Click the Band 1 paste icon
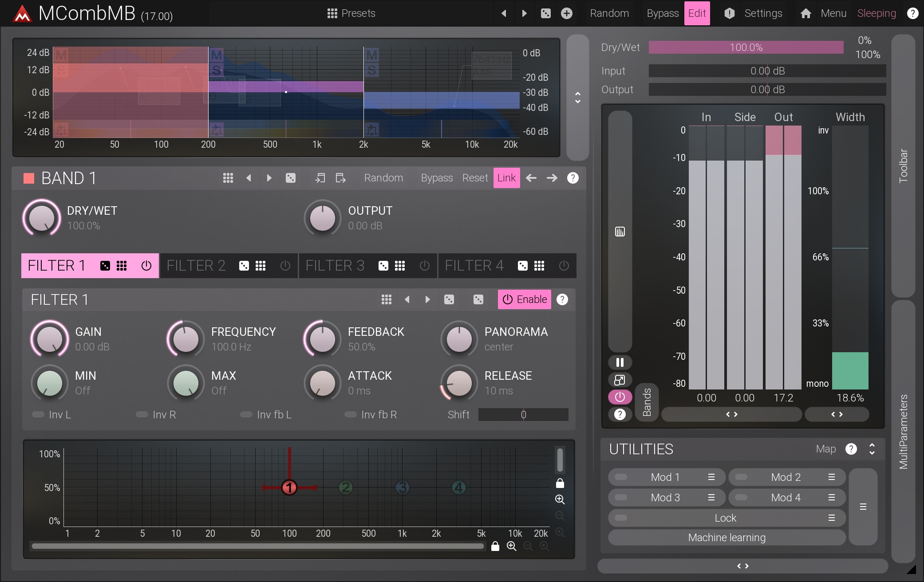Viewport: 924px width, 582px height. [x=340, y=178]
